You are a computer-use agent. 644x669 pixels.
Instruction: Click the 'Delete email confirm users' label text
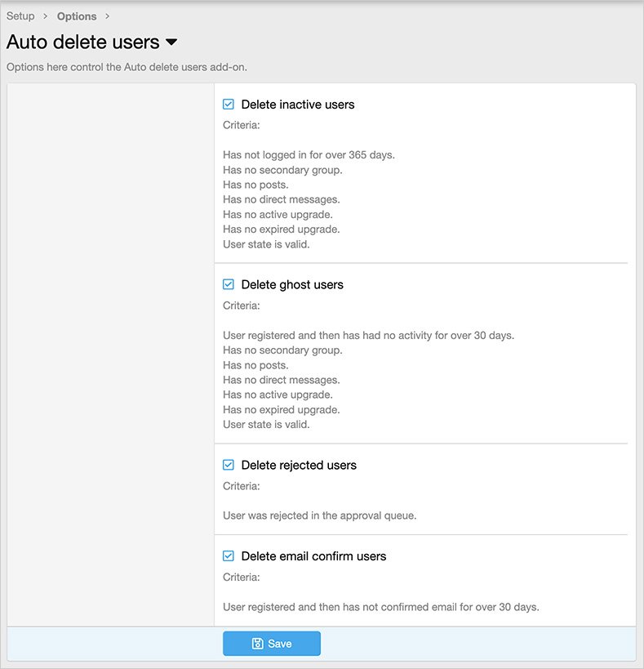pos(313,556)
